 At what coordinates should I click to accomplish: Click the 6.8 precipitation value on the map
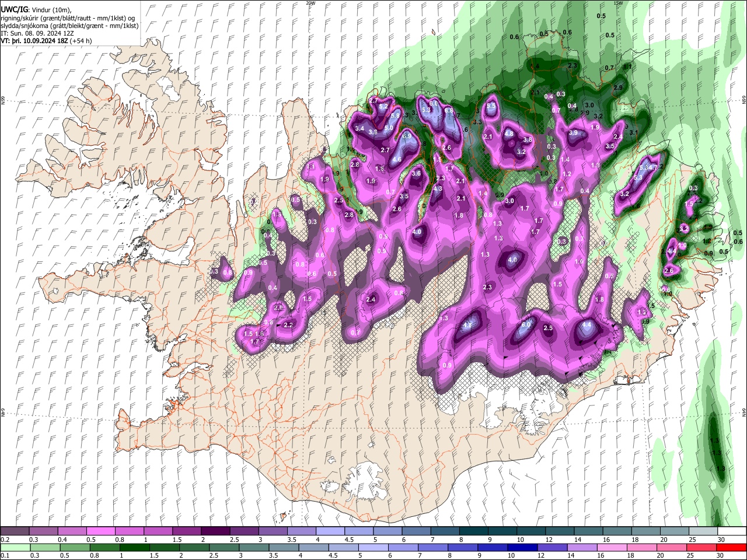[x=449, y=110]
